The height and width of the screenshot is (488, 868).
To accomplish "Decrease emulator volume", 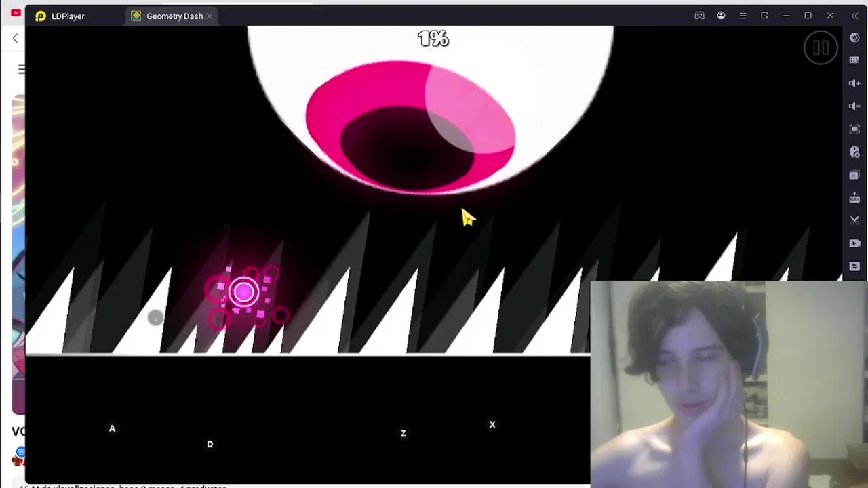I will pyautogui.click(x=854, y=106).
